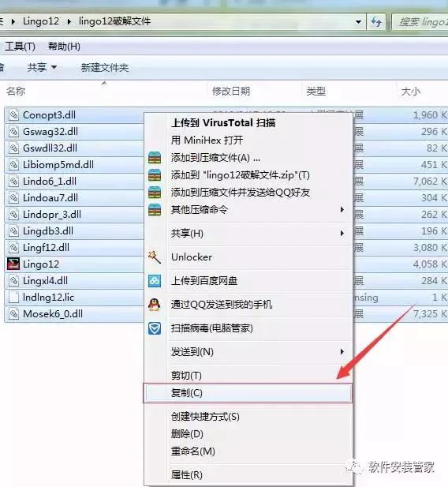Expand 发送到(N) submenu arrow
Screen dimensions: 448x487
[342, 352]
